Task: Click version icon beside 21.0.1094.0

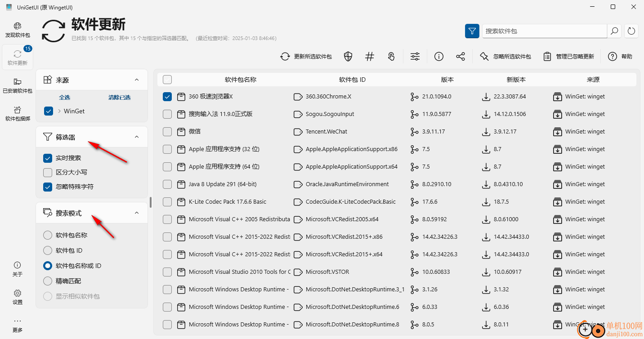Action: [414, 97]
